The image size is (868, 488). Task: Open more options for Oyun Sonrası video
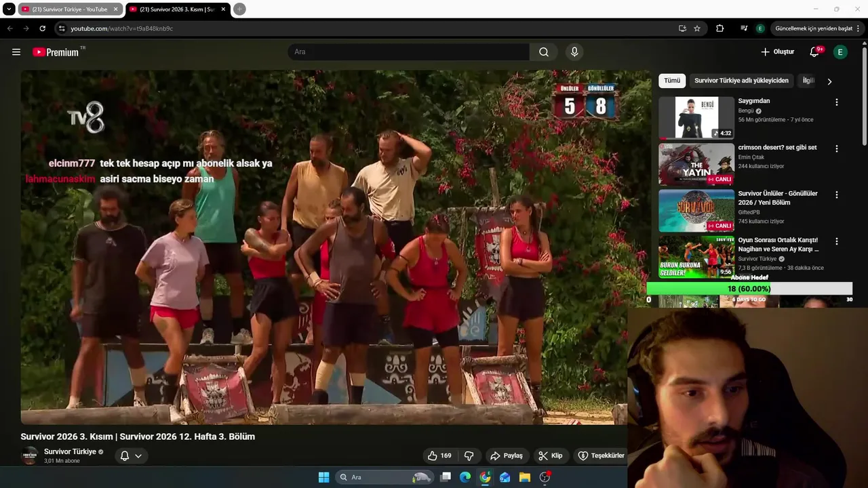click(836, 241)
